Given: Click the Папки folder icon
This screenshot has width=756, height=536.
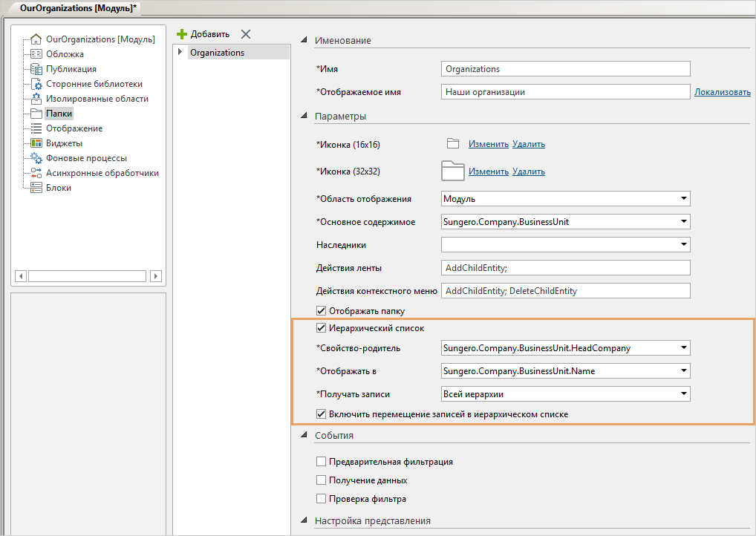Looking at the screenshot, I should (x=36, y=114).
